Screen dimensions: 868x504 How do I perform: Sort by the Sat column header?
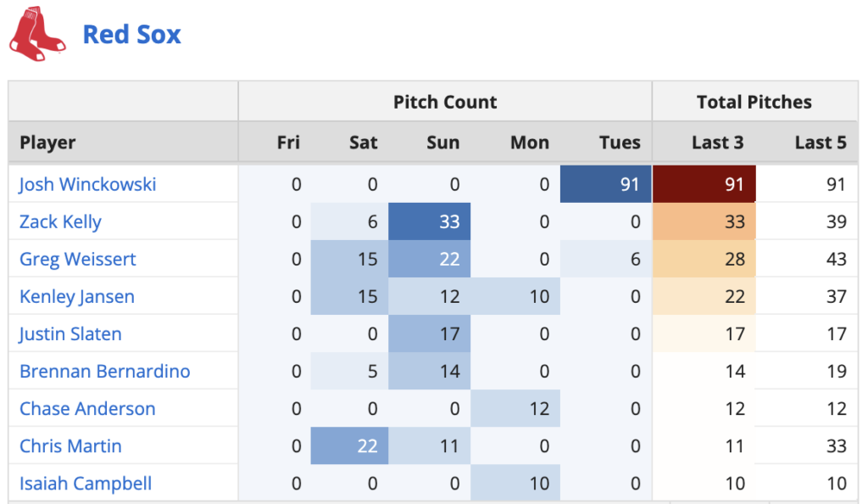[x=363, y=142]
